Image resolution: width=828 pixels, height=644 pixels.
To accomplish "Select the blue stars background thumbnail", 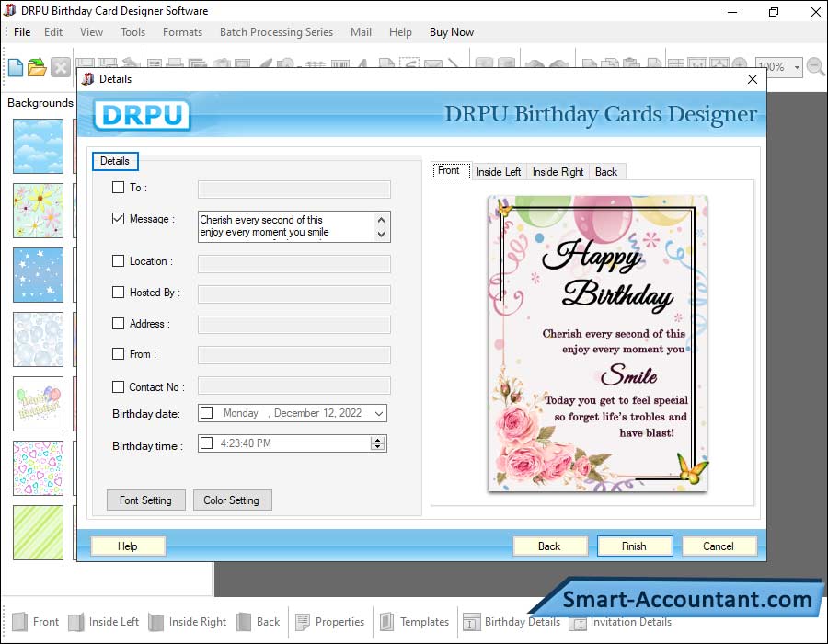I will pos(38,275).
